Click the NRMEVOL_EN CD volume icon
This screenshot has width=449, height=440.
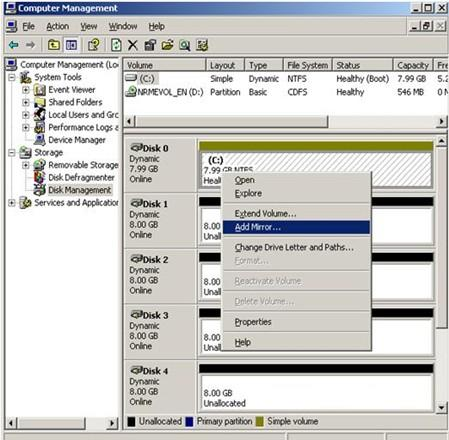pos(131,91)
